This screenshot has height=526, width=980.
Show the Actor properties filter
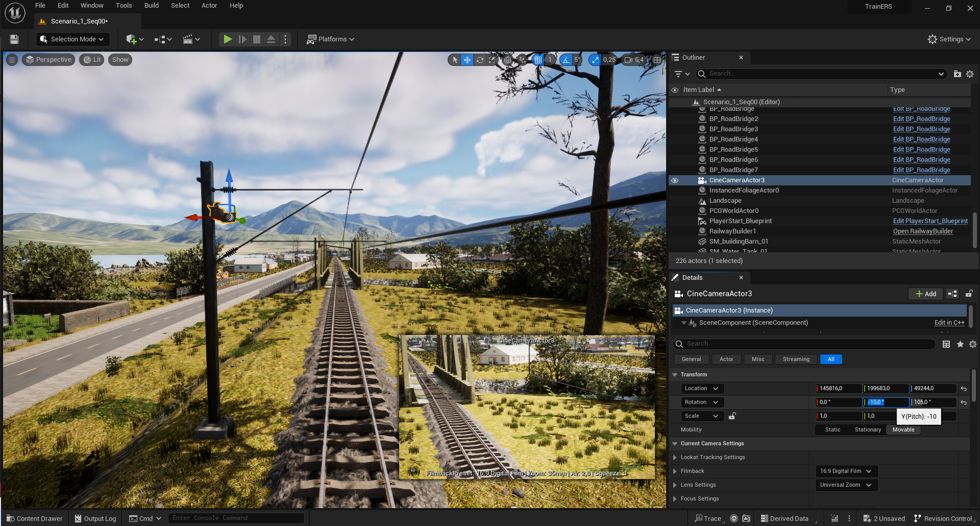click(x=726, y=360)
